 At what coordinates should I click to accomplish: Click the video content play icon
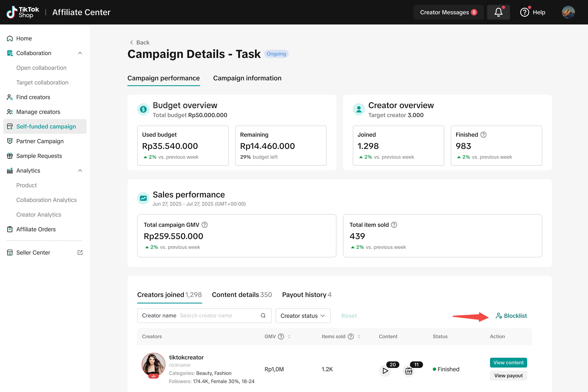(x=385, y=371)
